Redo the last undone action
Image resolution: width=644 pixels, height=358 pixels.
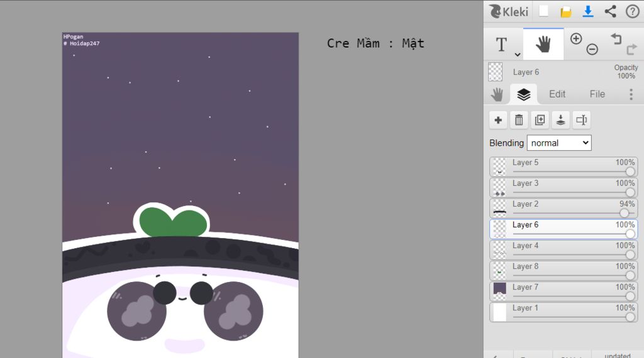click(x=631, y=50)
